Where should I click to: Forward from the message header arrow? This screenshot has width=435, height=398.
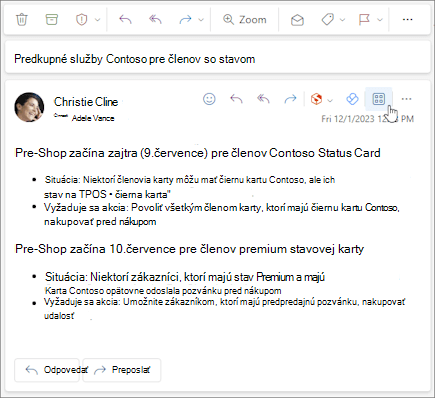[x=290, y=99]
